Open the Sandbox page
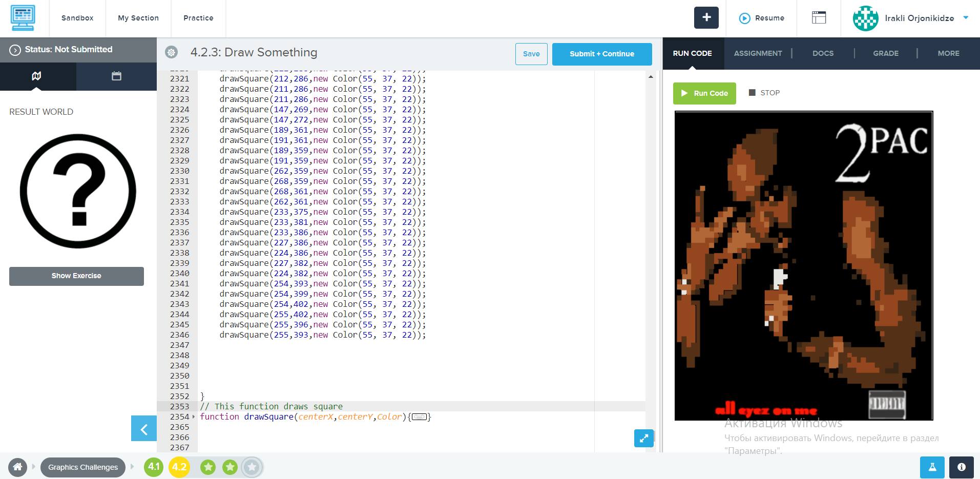The width and height of the screenshot is (980, 479). (77, 18)
